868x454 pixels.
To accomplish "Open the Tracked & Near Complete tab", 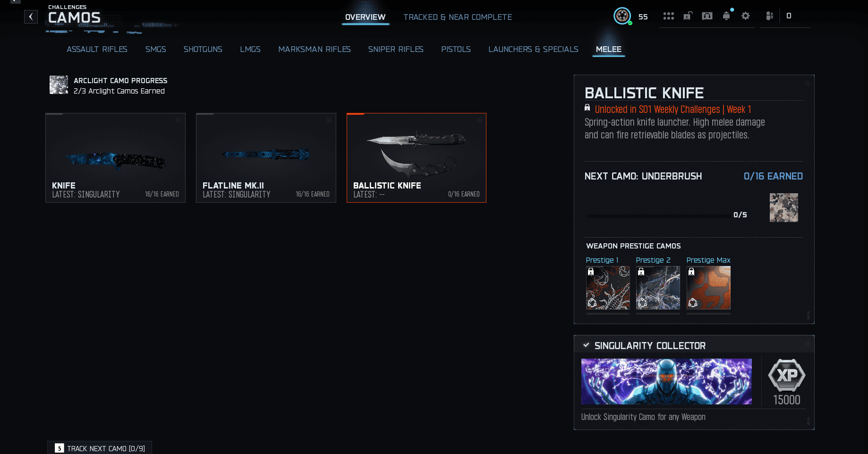I will tap(457, 17).
